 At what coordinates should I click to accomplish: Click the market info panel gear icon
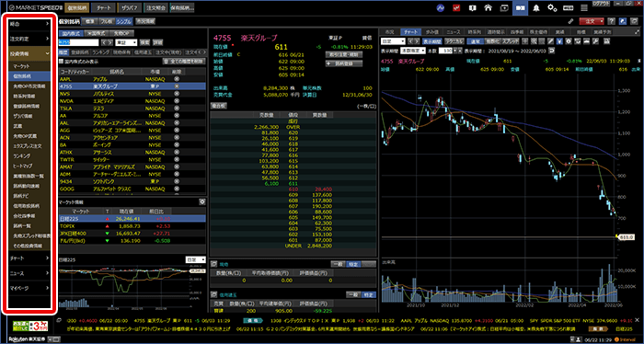(x=201, y=202)
